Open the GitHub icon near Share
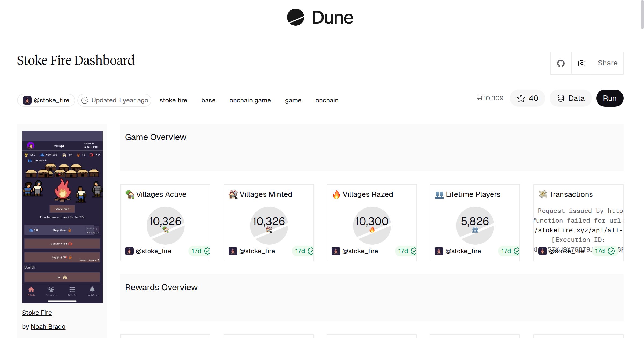The height and width of the screenshot is (338, 644). click(561, 63)
